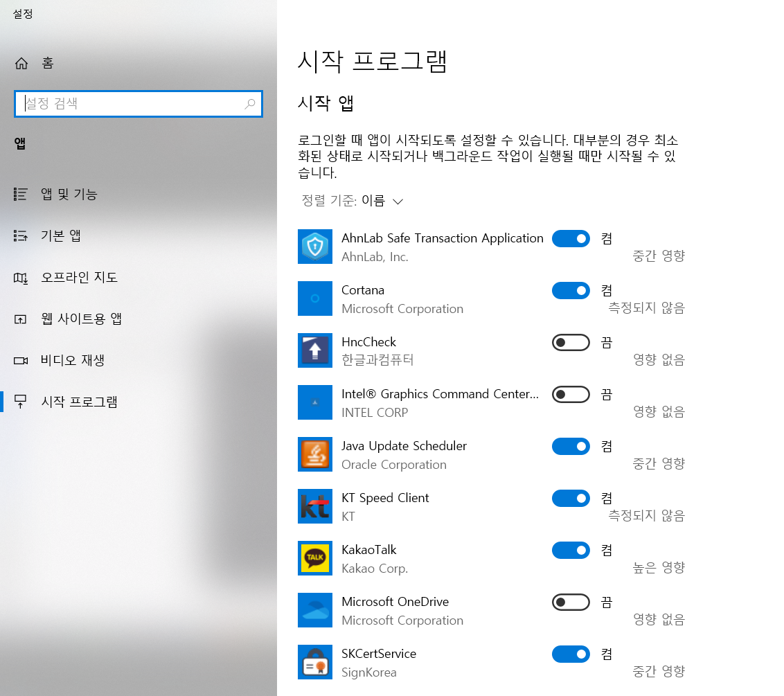Click the Intel Graphics Command Center icon
The image size is (784, 696).
point(315,402)
